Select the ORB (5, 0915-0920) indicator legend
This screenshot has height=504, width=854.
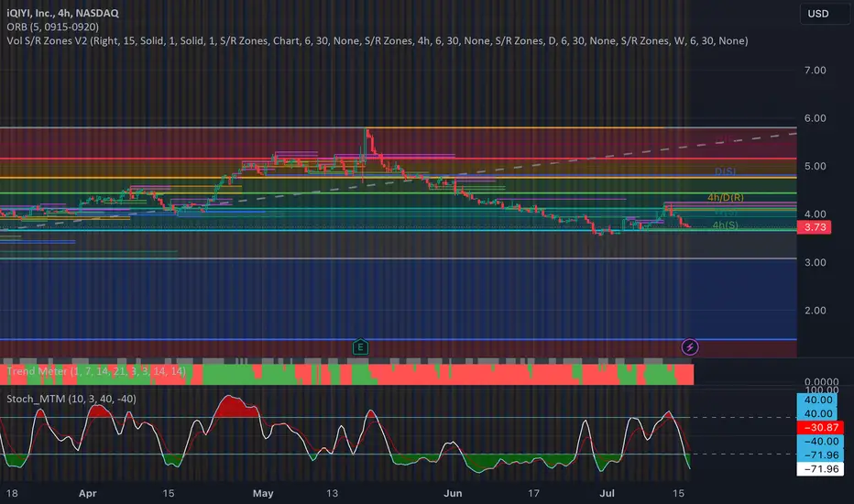[x=53, y=27]
